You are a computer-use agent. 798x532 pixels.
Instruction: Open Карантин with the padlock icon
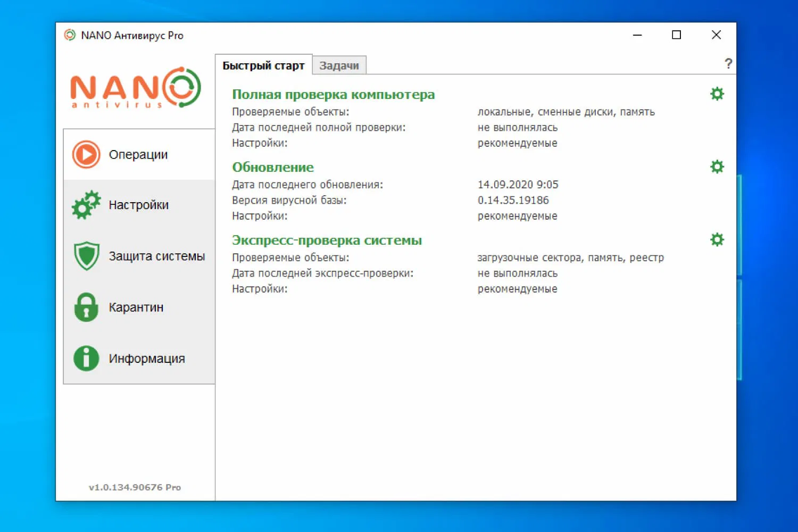[x=85, y=307]
